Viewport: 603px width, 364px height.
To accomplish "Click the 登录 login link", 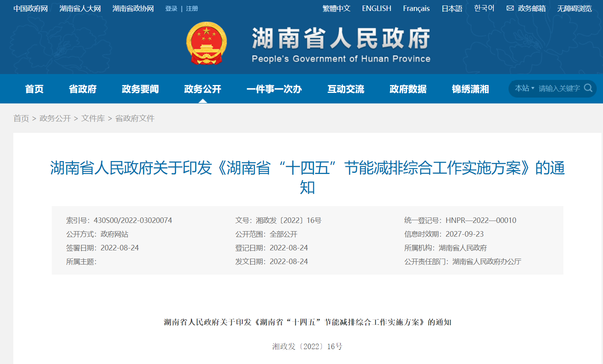I will pos(171,9).
